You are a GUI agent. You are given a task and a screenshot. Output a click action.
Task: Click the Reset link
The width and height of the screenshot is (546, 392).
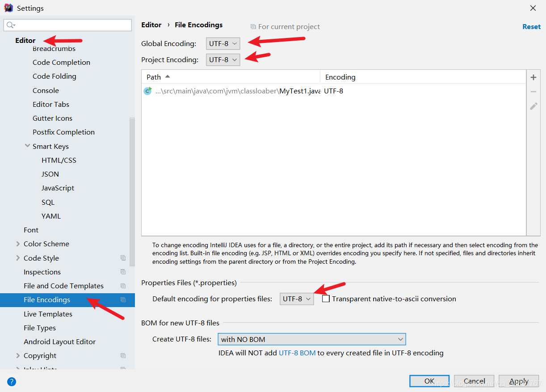point(531,27)
